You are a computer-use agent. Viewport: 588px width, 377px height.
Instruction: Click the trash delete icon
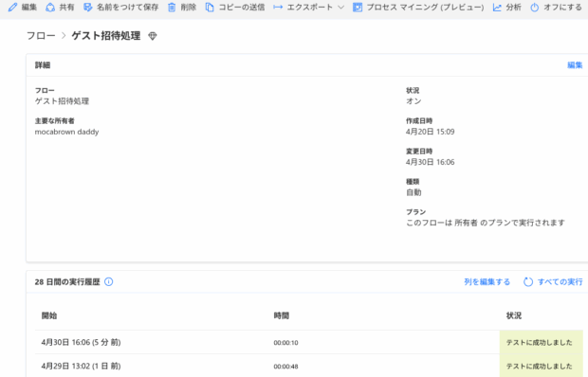coord(172,8)
